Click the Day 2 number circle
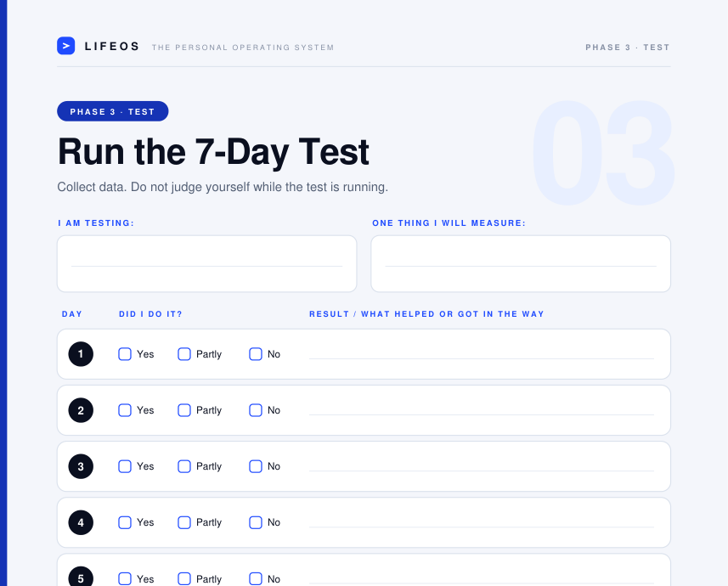 point(81,410)
